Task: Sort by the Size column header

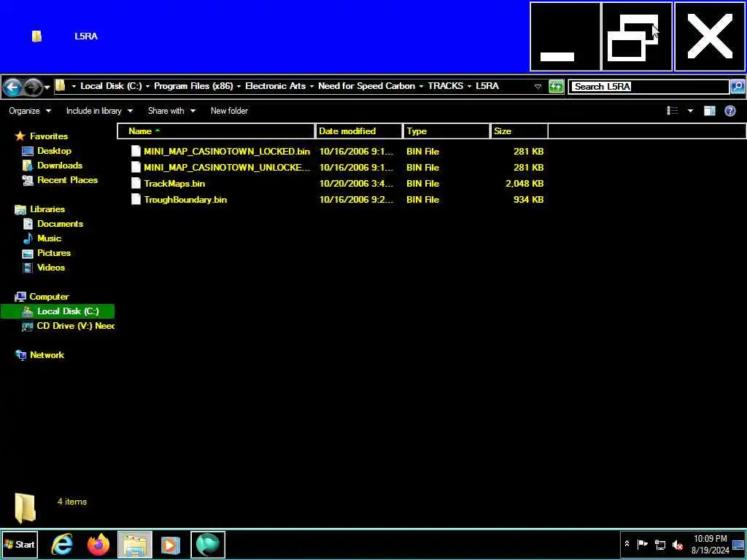Action: click(519, 131)
